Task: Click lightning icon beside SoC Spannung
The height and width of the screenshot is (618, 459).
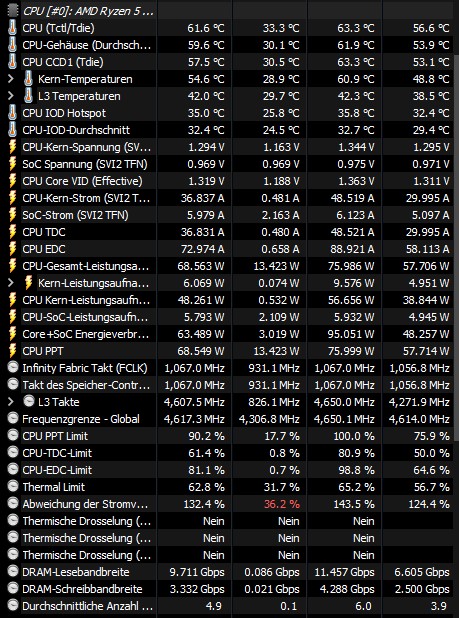Action: [13, 164]
